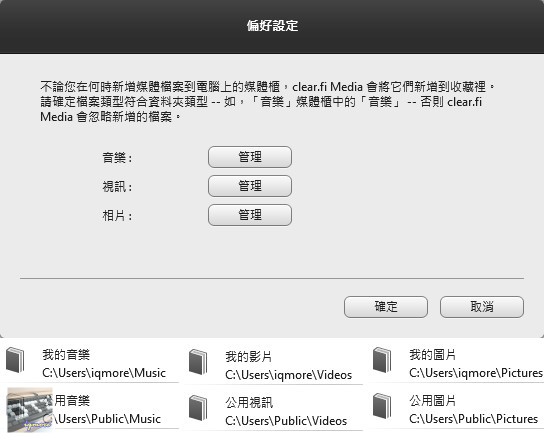Click 管理 button for 音樂
The height and width of the screenshot is (440, 544).
pos(250,157)
